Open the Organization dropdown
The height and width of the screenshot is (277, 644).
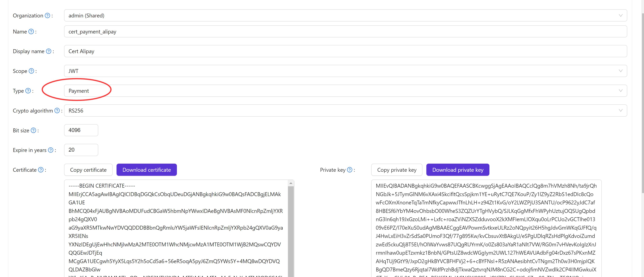point(345,16)
